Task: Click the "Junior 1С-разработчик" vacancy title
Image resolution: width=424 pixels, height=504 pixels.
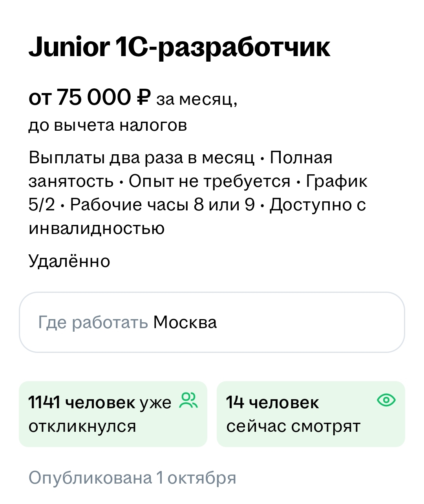Action: click(x=179, y=47)
